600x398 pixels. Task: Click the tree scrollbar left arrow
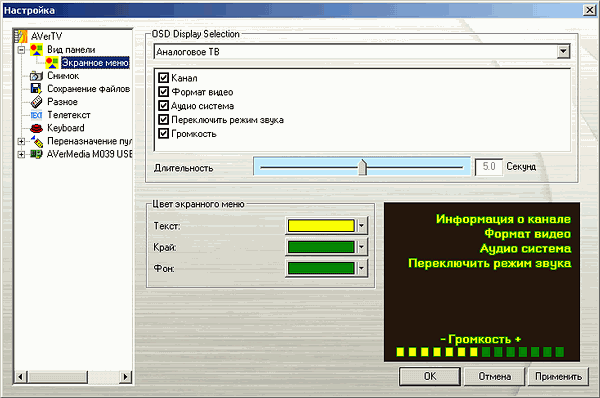20,377
